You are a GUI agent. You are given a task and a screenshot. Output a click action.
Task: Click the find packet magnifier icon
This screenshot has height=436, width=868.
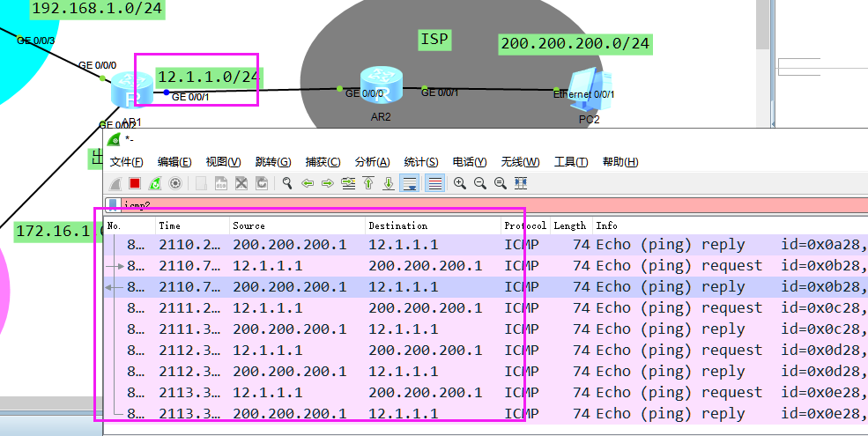click(287, 183)
